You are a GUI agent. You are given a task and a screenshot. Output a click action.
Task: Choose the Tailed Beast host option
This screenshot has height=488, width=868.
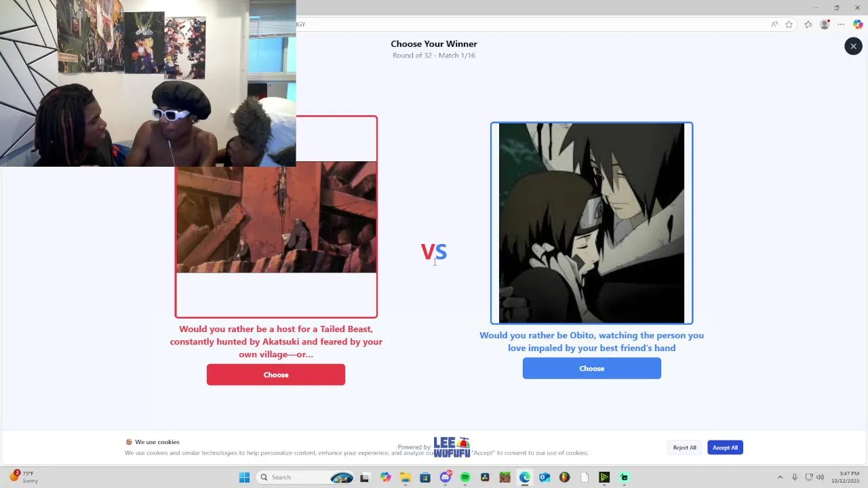(x=276, y=375)
